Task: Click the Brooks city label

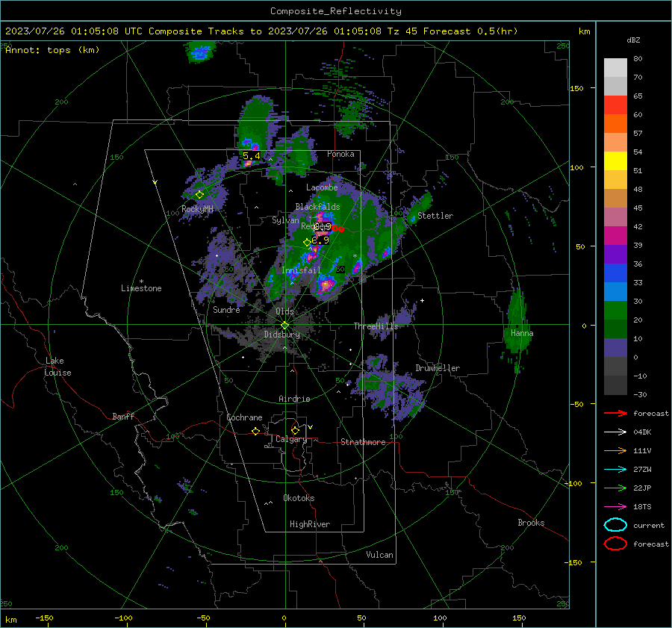Action: (x=531, y=523)
